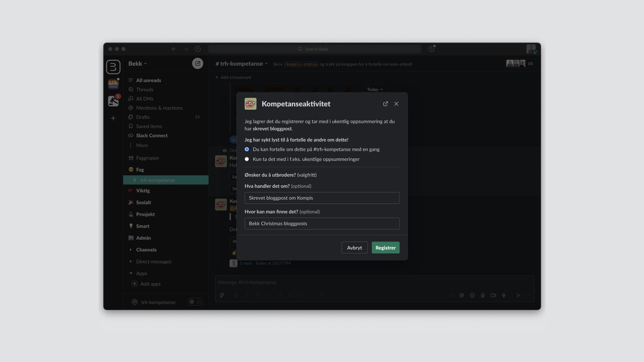Pop out the Kompetanseaktivitet dialog into a new window
The image size is (644, 362).
coord(385,104)
